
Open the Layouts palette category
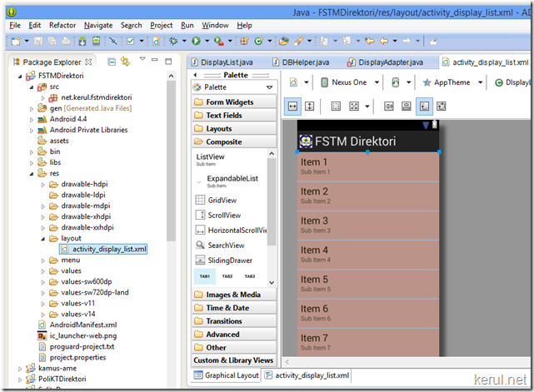point(233,129)
